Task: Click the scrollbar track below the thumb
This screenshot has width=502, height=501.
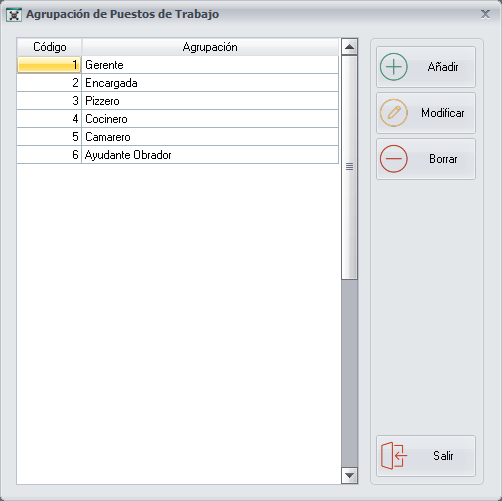Action: tap(349, 373)
